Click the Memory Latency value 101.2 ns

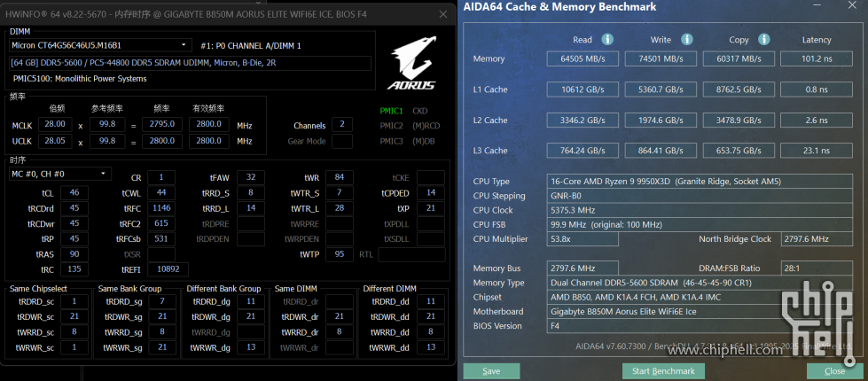pyautogui.click(x=817, y=58)
